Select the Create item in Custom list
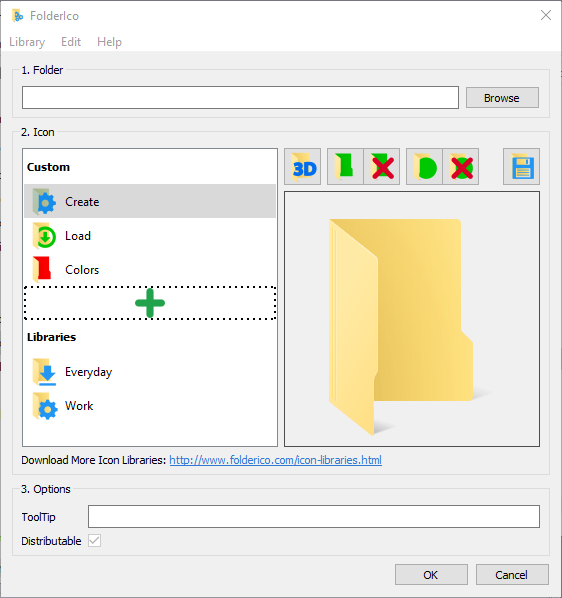 point(150,201)
